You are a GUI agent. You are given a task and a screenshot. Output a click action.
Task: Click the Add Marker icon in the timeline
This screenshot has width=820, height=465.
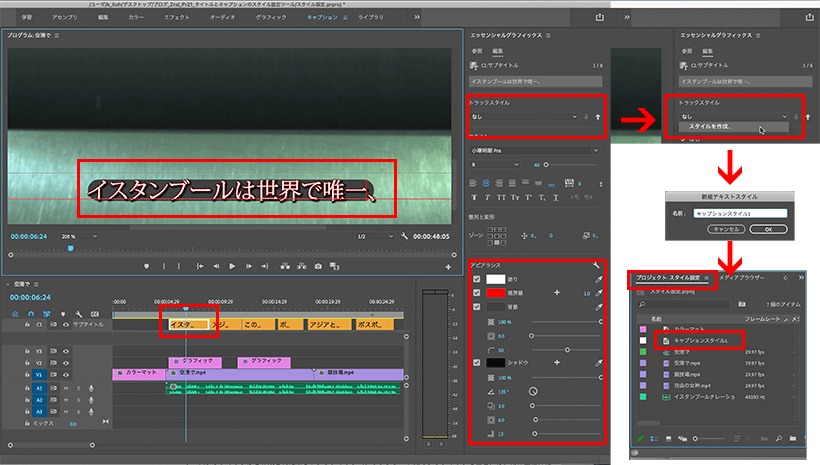pos(63,314)
